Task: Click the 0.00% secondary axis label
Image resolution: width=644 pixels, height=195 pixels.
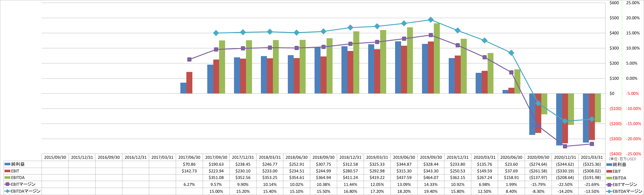Action: 632,78
